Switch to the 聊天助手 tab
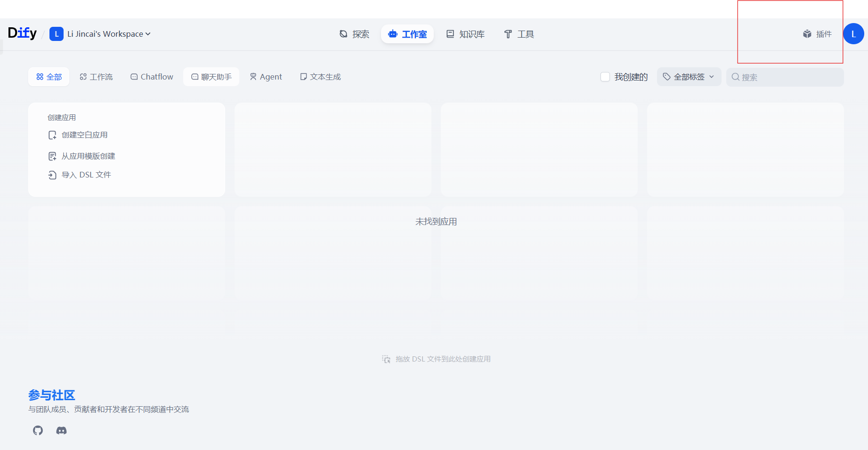868x450 pixels. pos(211,76)
